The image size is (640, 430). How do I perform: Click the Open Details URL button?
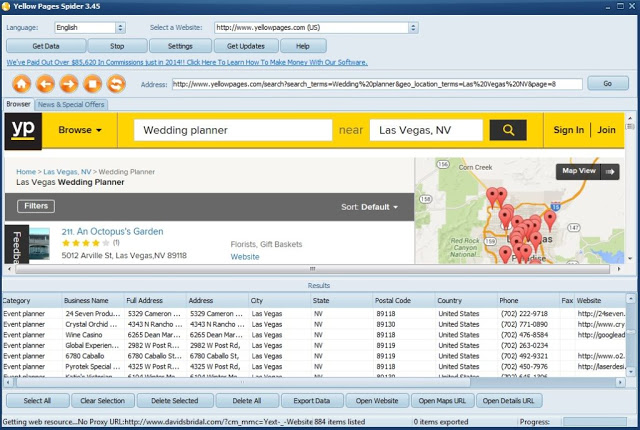pos(509,401)
